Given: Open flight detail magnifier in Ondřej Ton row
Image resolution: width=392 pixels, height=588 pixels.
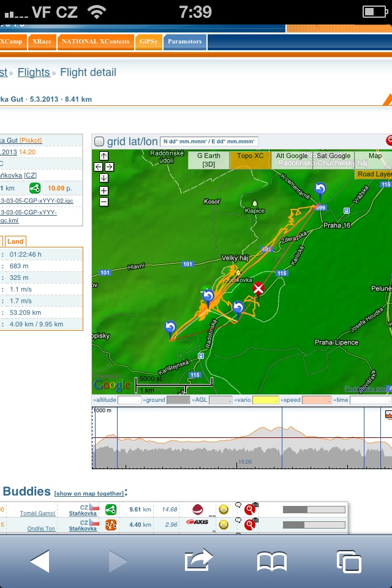Looking at the screenshot, I should coord(250,525).
